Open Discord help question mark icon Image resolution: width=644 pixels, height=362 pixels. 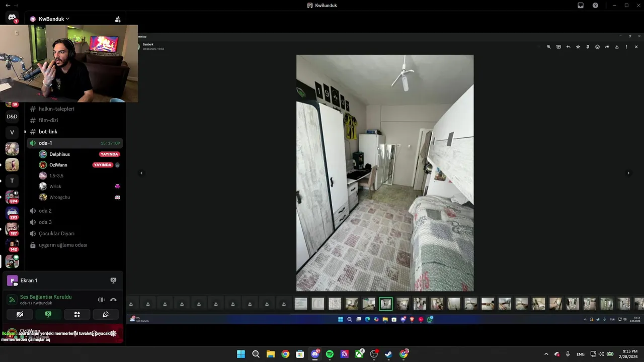pos(595,6)
